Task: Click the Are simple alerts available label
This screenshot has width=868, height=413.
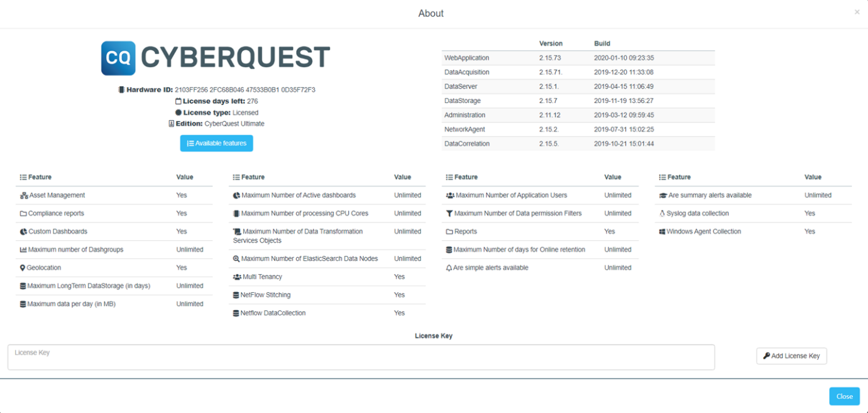Action: tap(491, 268)
